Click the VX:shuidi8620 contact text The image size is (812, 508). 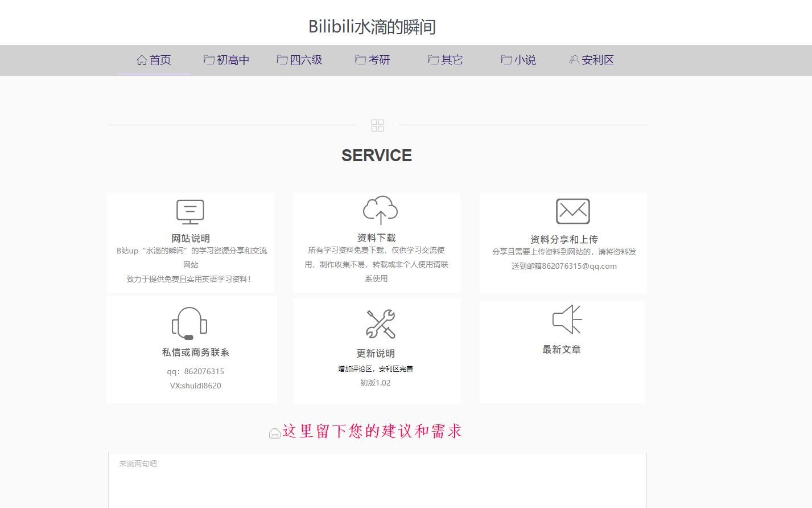tap(195, 386)
